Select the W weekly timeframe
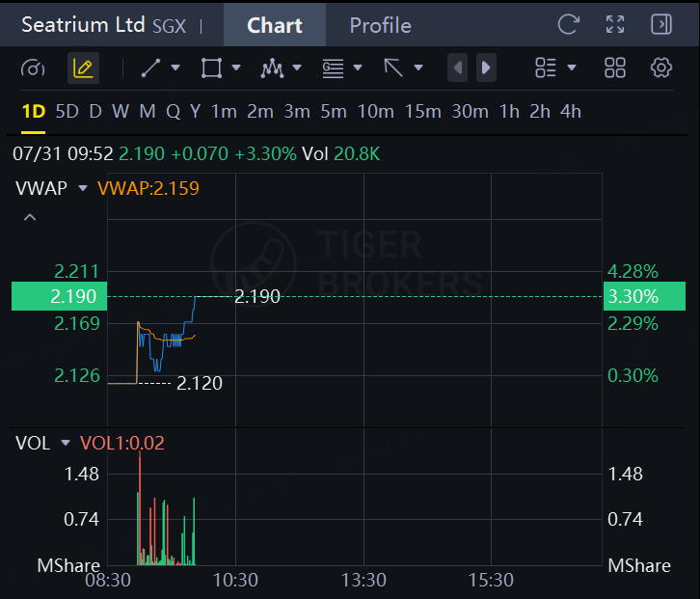 [x=121, y=112]
